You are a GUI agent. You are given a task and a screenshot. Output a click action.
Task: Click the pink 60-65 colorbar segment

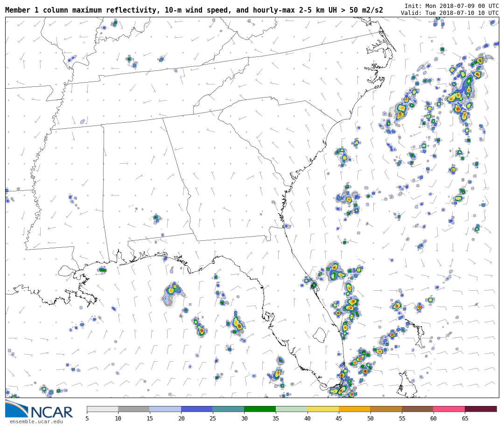(449, 409)
